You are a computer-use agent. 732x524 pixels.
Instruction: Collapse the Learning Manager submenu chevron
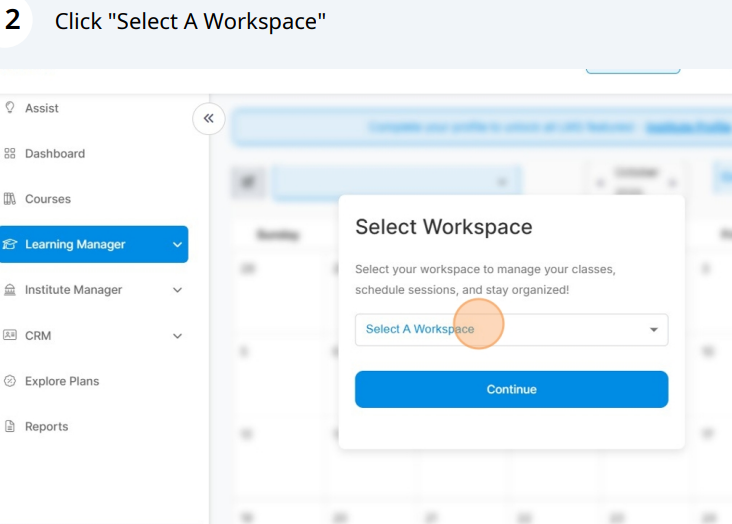178,244
